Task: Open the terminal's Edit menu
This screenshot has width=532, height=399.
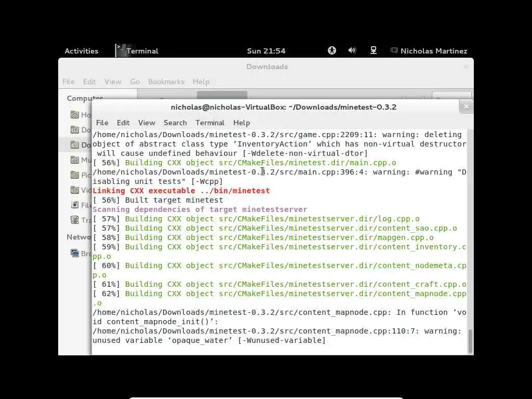Action: click(x=123, y=123)
